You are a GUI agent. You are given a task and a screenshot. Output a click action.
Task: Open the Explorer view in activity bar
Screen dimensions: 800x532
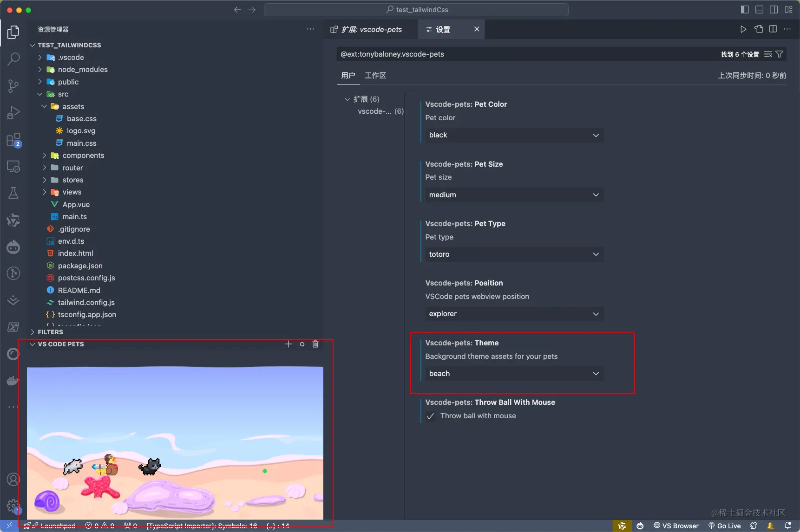pyautogui.click(x=13, y=32)
